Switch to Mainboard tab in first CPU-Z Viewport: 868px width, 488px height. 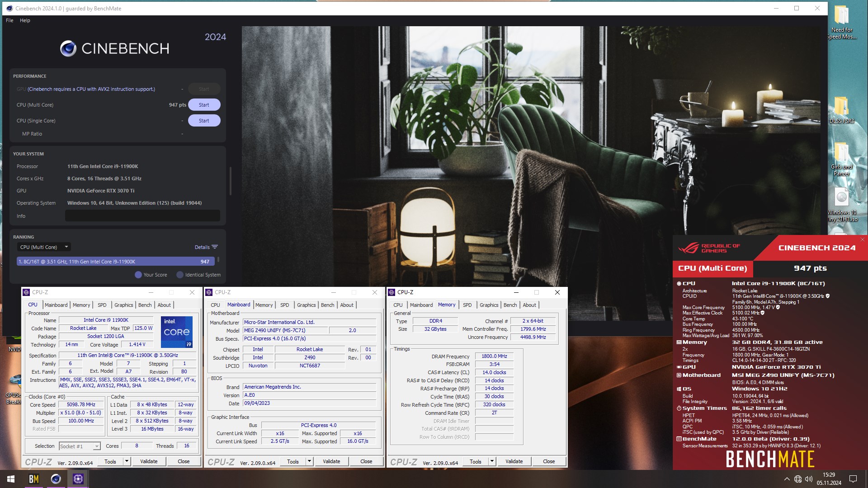tap(56, 305)
